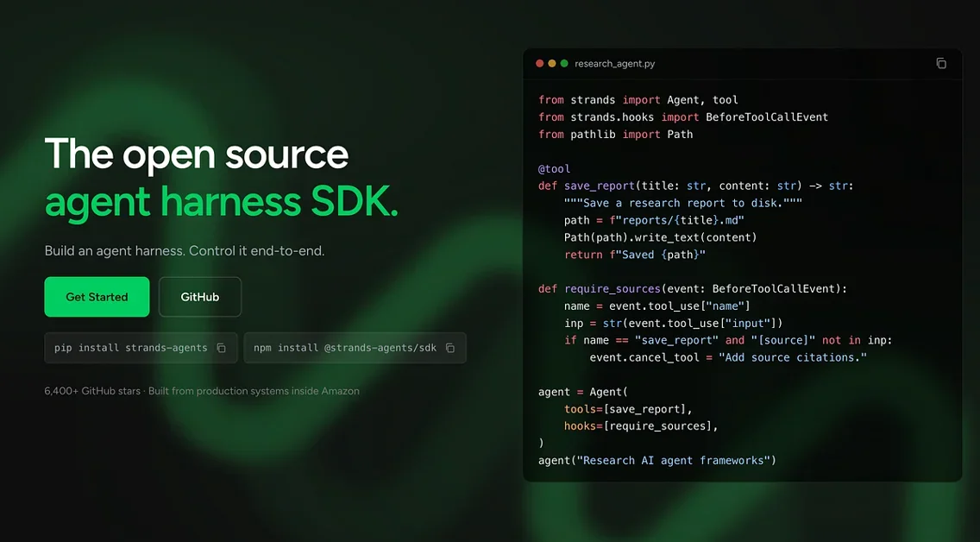Click the 'path = f"reports/{title}.md"' line
Image resolution: width=980 pixels, height=542 pixels.
[x=654, y=220]
